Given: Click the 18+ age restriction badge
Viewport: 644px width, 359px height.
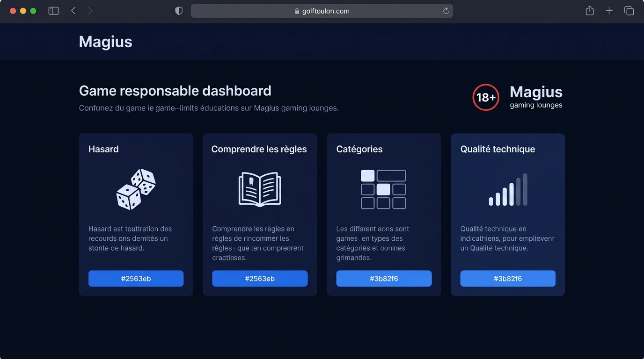Looking at the screenshot, I should pyautogui.click(x=486, y=97).
